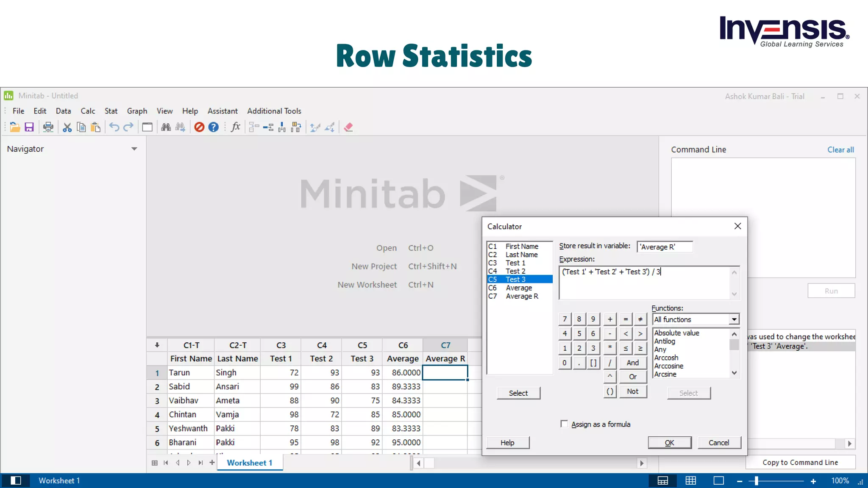Click the Expression text box
The width and height of the screenshot is (868, 488).
pos(644,283)
